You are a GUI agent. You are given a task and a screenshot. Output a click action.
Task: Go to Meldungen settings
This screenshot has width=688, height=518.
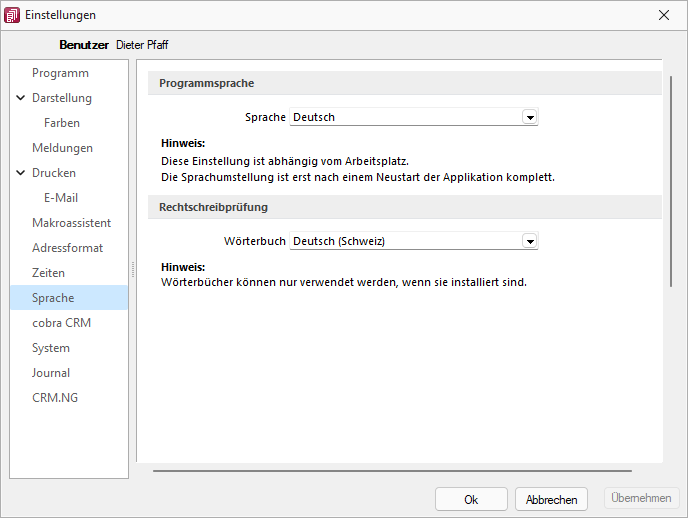[62, 148]
